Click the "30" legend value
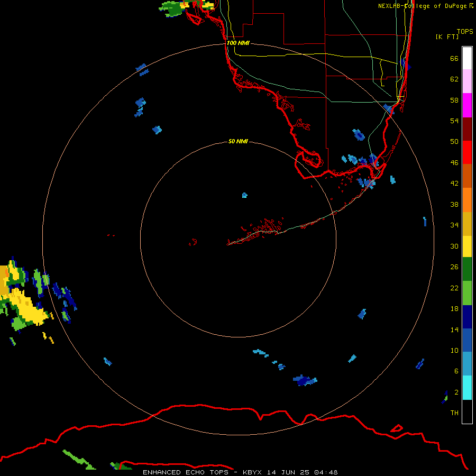 [x=454, y=246]
